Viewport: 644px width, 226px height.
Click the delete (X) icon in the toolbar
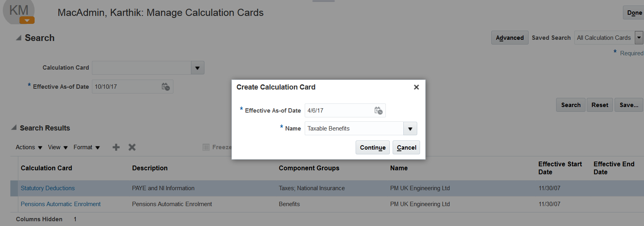pos(132,147)
